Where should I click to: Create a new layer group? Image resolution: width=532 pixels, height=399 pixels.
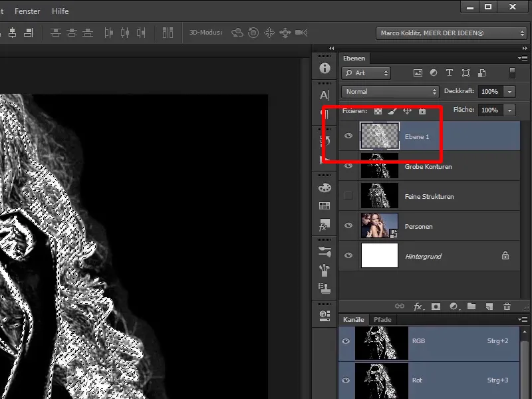tap(471, 306)
